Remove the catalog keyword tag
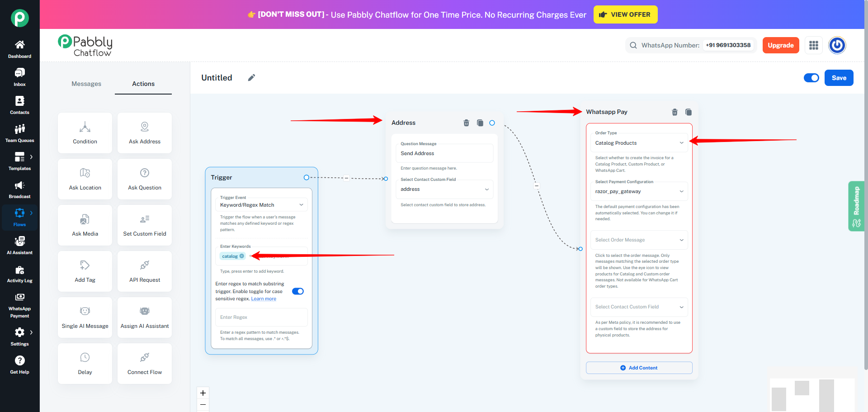 coord(242,256)
